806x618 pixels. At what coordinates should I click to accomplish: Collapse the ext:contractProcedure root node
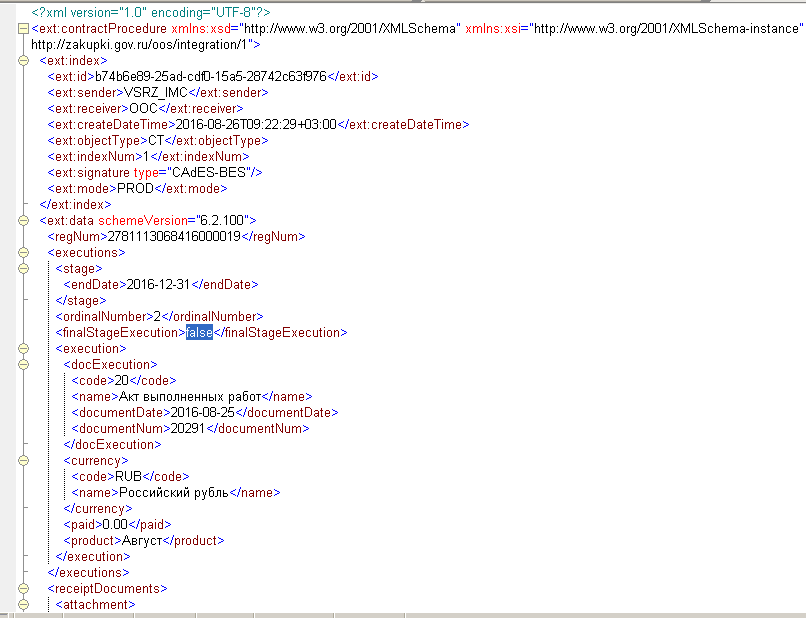23,29
